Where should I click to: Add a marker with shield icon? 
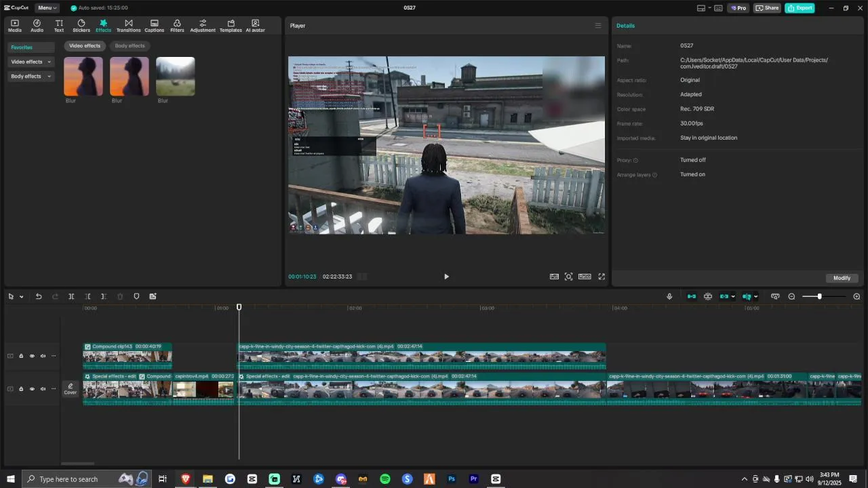point(136,296)
